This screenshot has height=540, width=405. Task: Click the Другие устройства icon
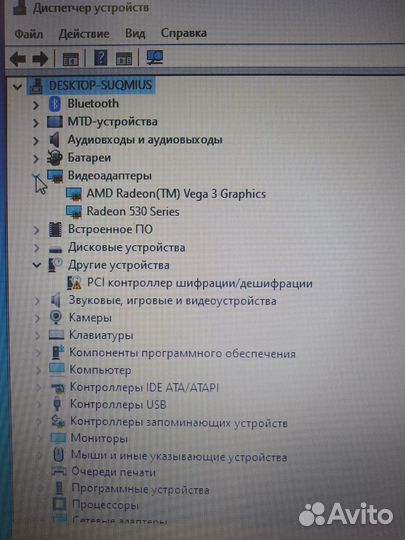coord(55,265)
